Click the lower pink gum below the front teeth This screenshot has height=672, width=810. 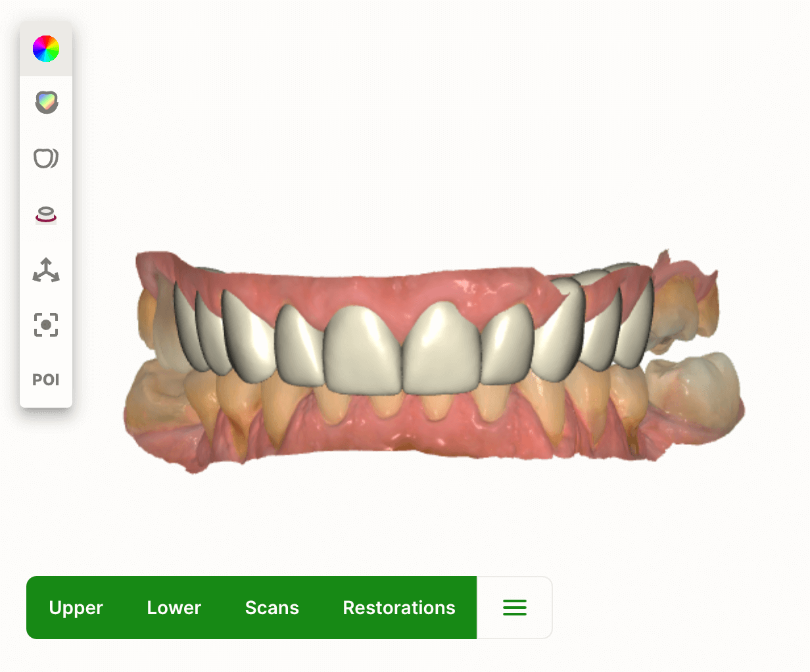tap(408, 434)
